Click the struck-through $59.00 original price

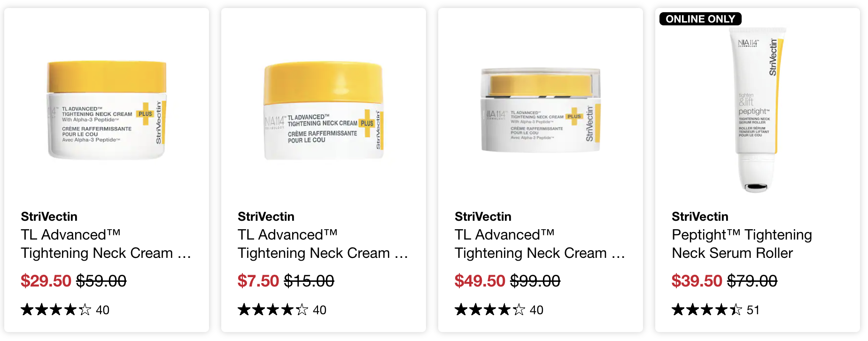(101, 281)
